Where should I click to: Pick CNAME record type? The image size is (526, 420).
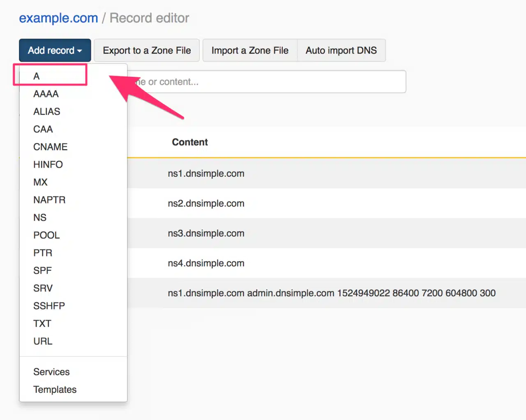tap(73, 147)
